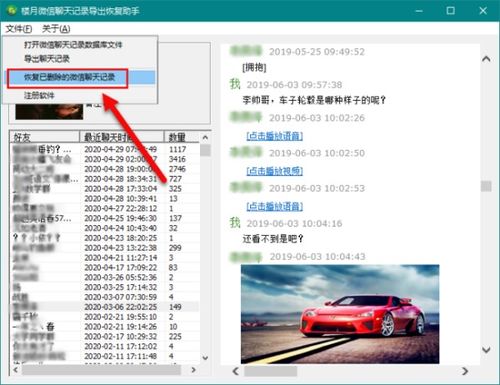Select row dated 2020-04-28 10:39:41

[105, 198]
